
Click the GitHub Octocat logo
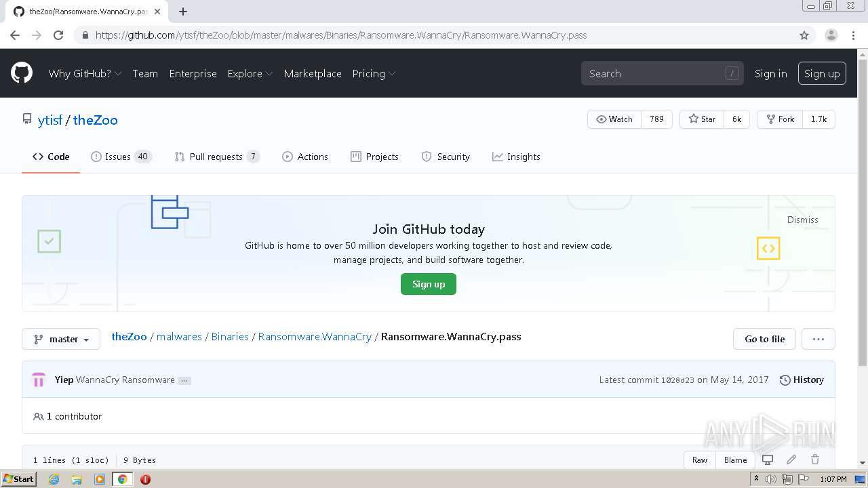click(x=22, y=73)
